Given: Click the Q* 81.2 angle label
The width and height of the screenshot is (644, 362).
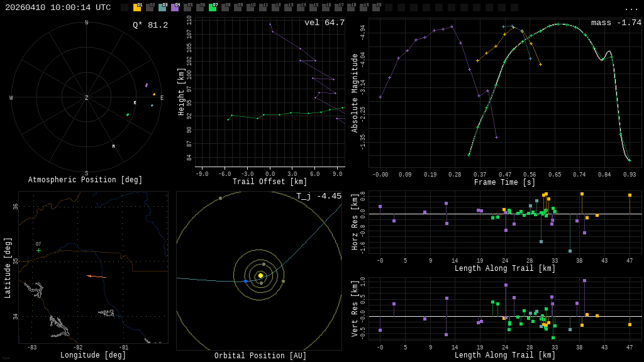Looking at the screenshot, I should pyautogui.click(x=150, y=25).
